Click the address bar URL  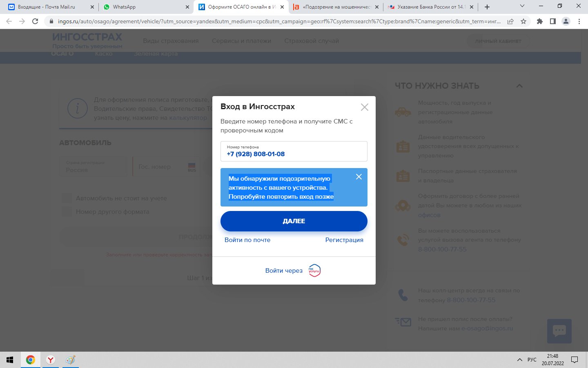(x=279, y=21)
